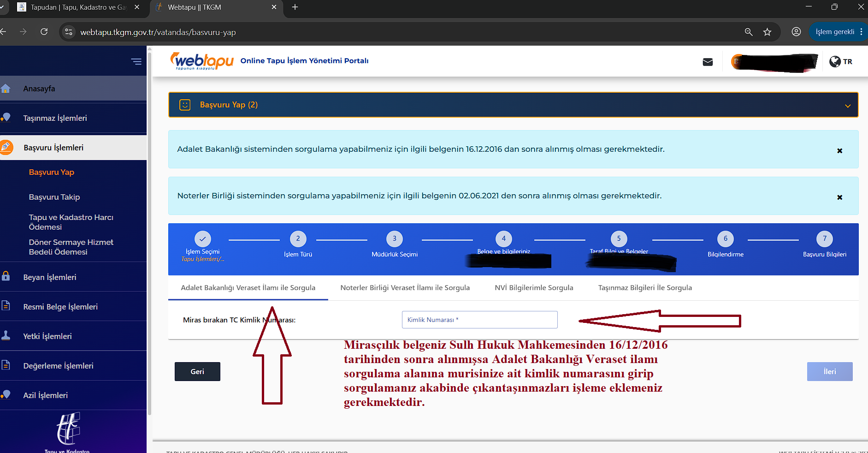Click the Başvuru Yap smiley panel icon
Screen dimensions: 868x453
[x=185, y=105]
